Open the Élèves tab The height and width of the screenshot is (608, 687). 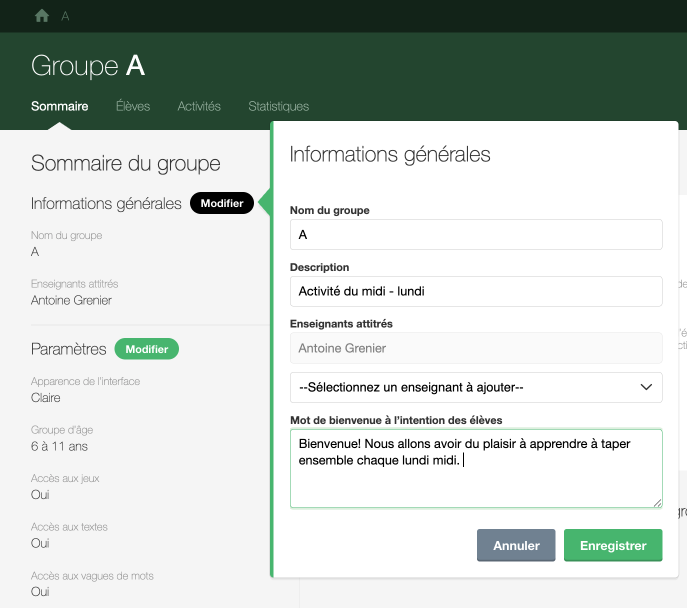132,106
